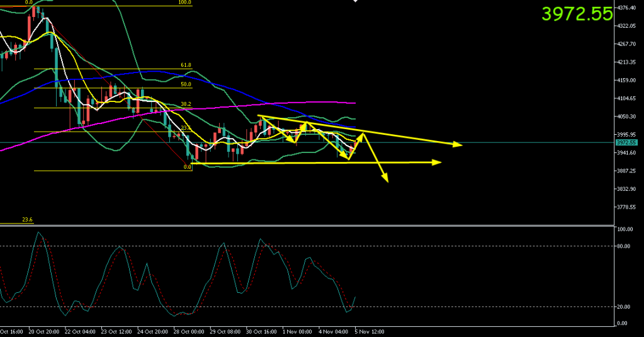Click the downward-pointing yellow arrow head
This screenshot has width=644, height=337.
point(385,180)
